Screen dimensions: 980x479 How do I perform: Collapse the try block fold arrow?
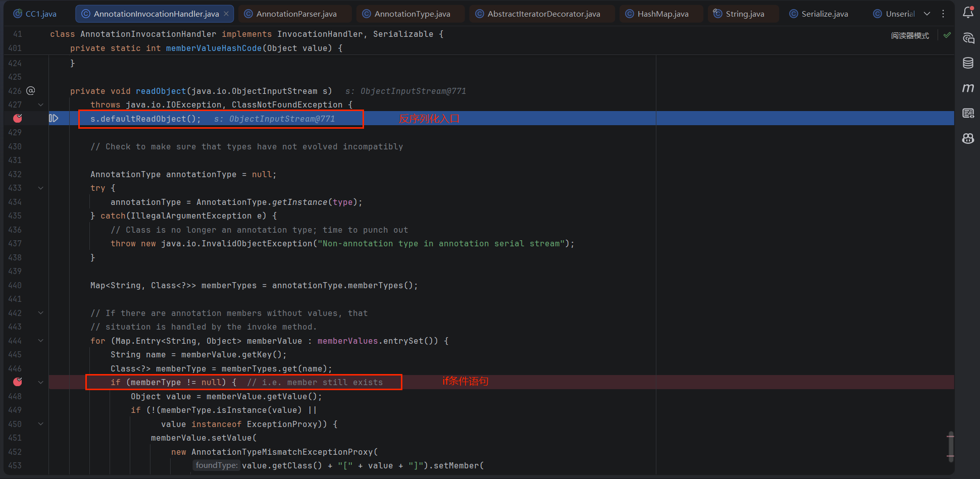[41, 188]
